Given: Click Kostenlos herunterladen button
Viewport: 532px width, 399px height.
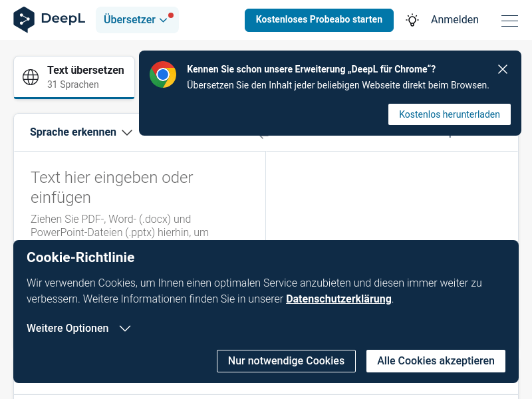Looking at the screenshot, I should pos(450,114).
